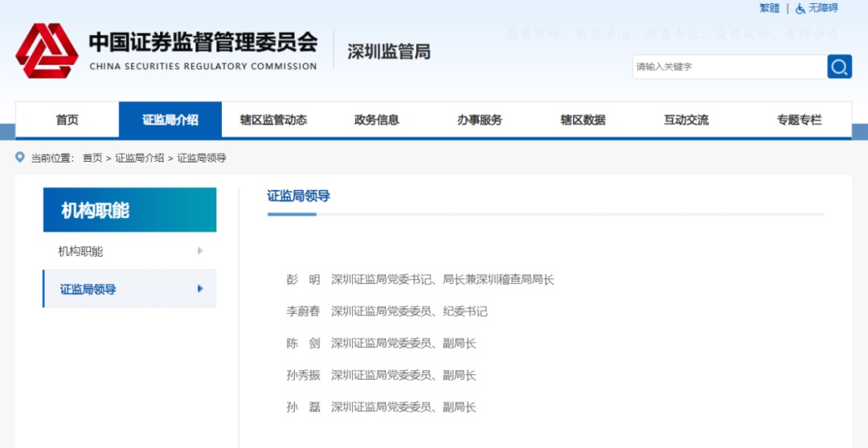Switch to the 辖区数据 section
Screen dimensions: 868x448
click(583, 120)
